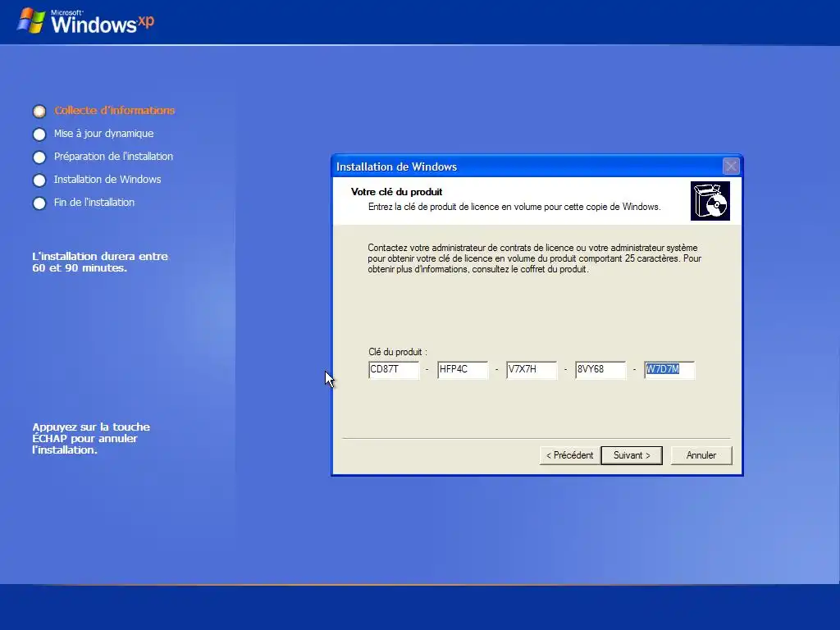Click the Mise à jour dynamique text

(x=104, y=134)
